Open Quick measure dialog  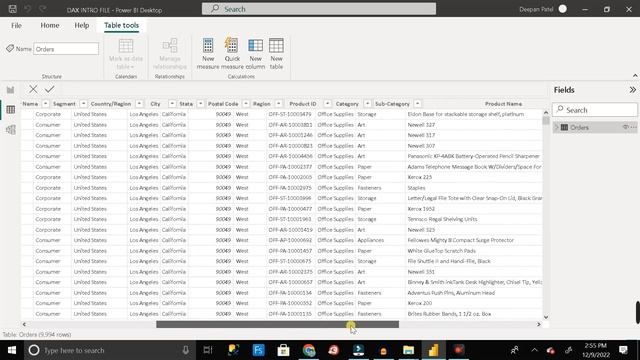pos(232,53)
